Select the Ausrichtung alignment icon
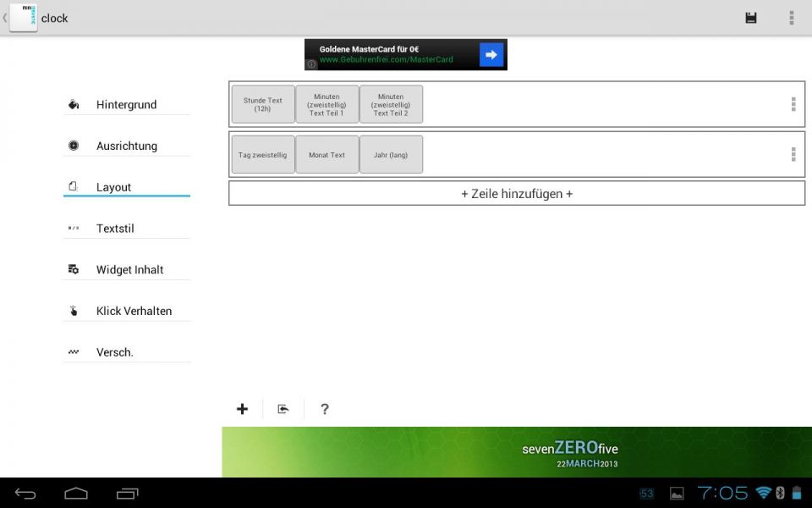 [73, 145]
